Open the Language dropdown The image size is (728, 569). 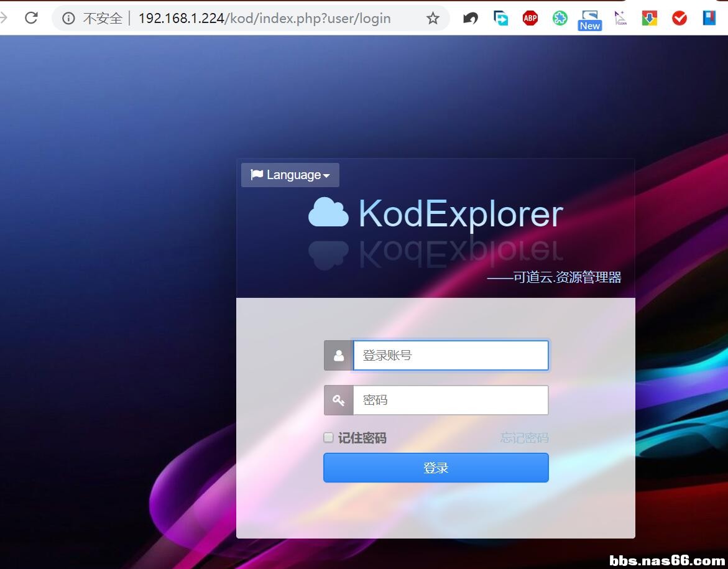tap(290, 175)
